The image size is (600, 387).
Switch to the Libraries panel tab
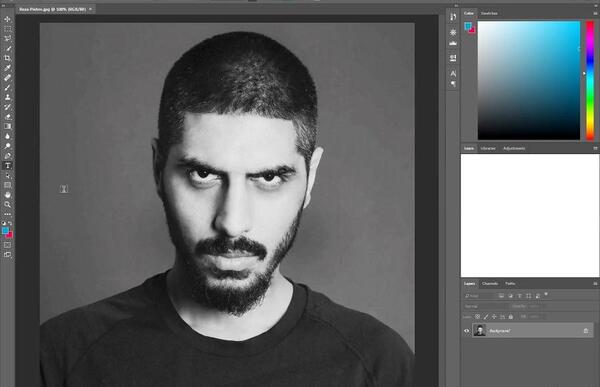coord(488,149)
